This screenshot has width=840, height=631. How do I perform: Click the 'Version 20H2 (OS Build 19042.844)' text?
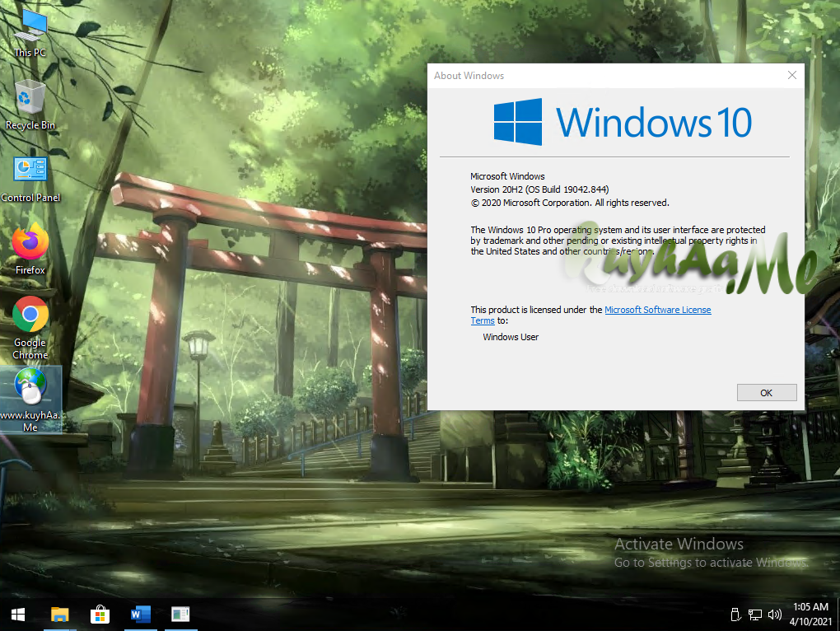[539, 189]
